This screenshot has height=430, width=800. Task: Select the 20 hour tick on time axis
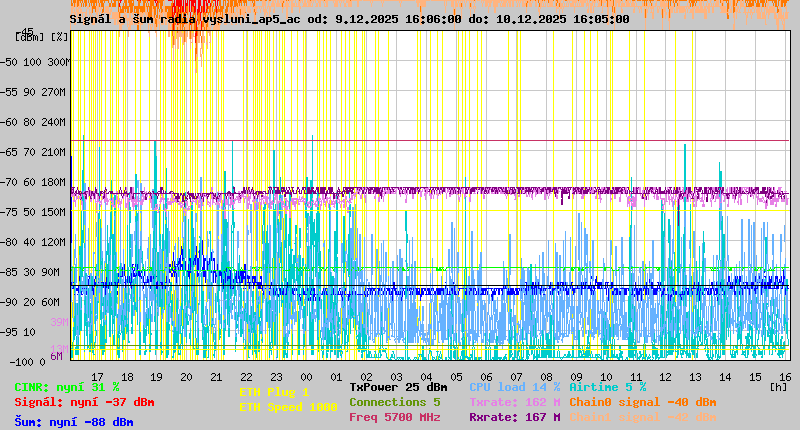(186, 377)
